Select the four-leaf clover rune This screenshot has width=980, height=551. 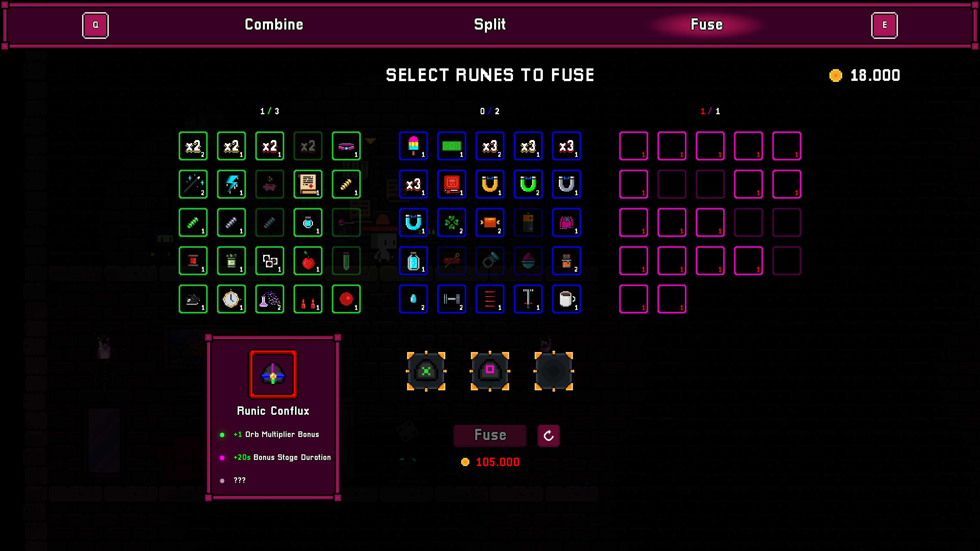pyautogui.click(x=451, y=222)
